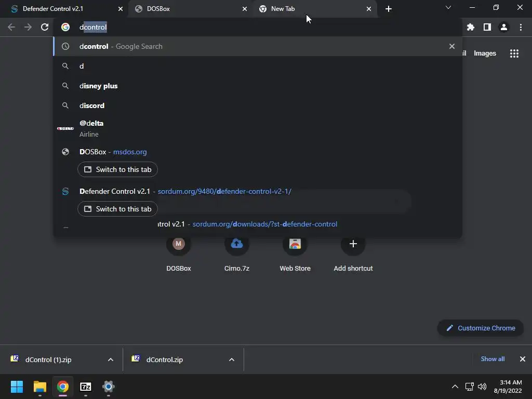Open the network tray icon

tap(470, 387)
